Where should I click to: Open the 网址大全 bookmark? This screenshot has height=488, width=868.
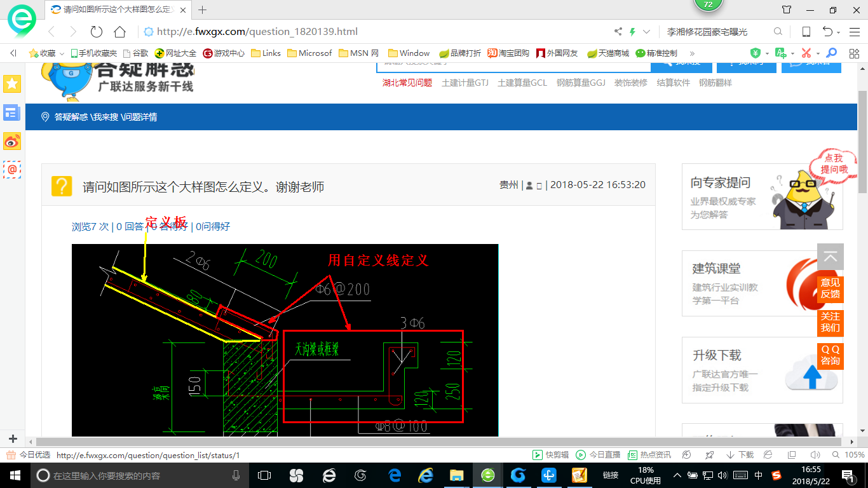(x=176, y=53)
